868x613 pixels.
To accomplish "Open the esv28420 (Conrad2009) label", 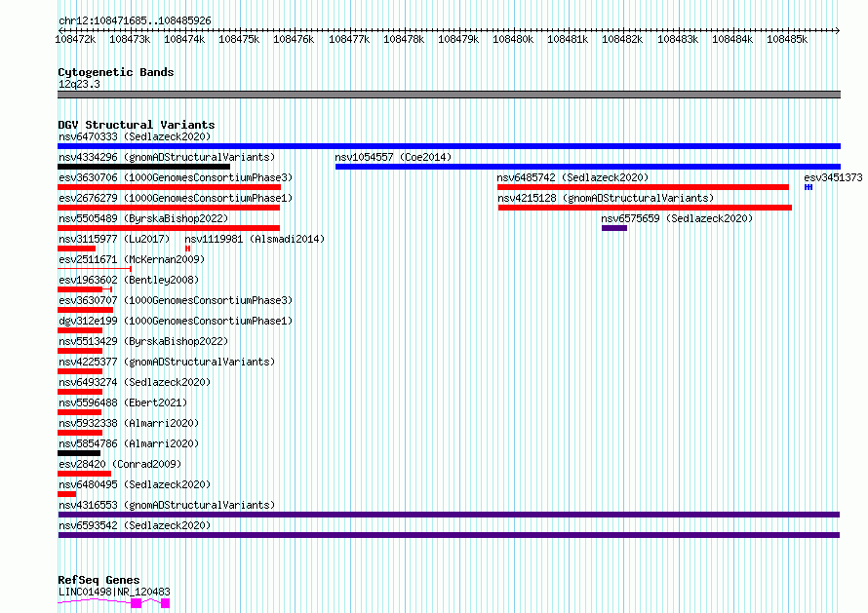I will point(120,464).
